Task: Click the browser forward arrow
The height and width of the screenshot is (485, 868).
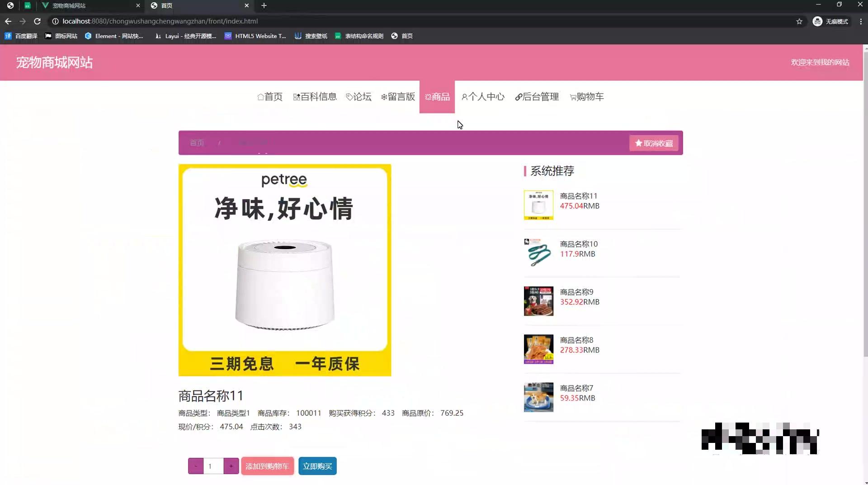Action: [23, 21]
